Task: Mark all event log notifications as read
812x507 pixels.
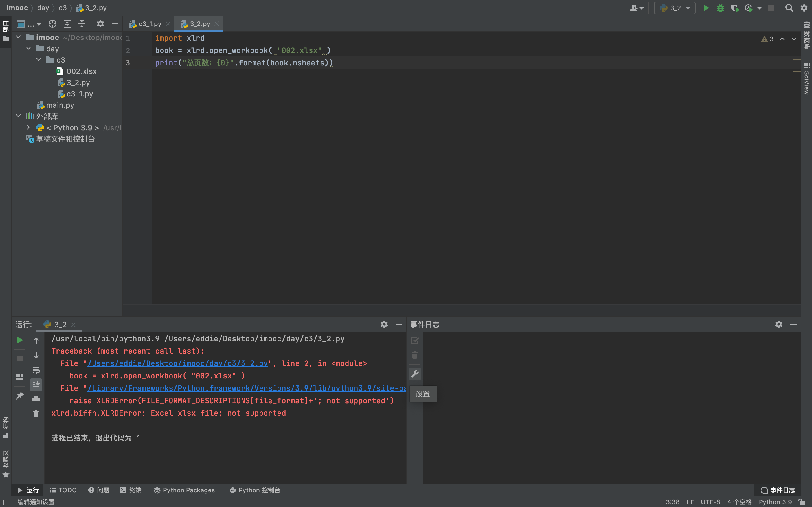Action: click(415, 341)
